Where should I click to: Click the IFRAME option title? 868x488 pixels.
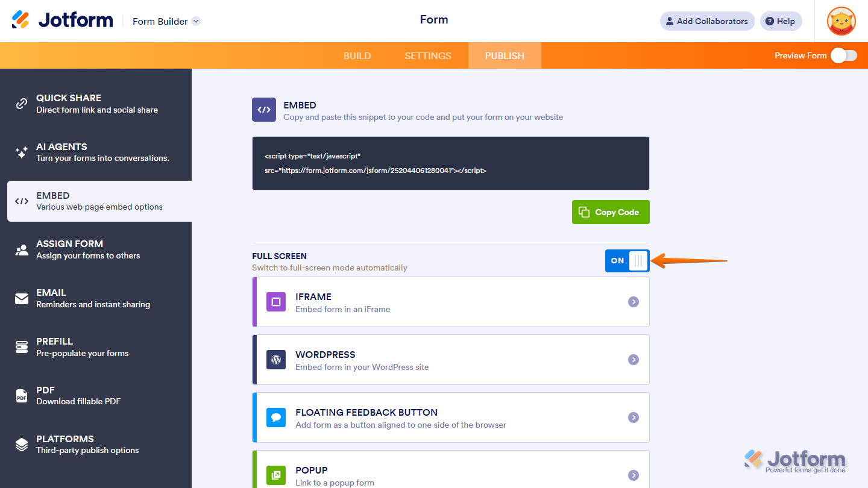coord(313,297)
